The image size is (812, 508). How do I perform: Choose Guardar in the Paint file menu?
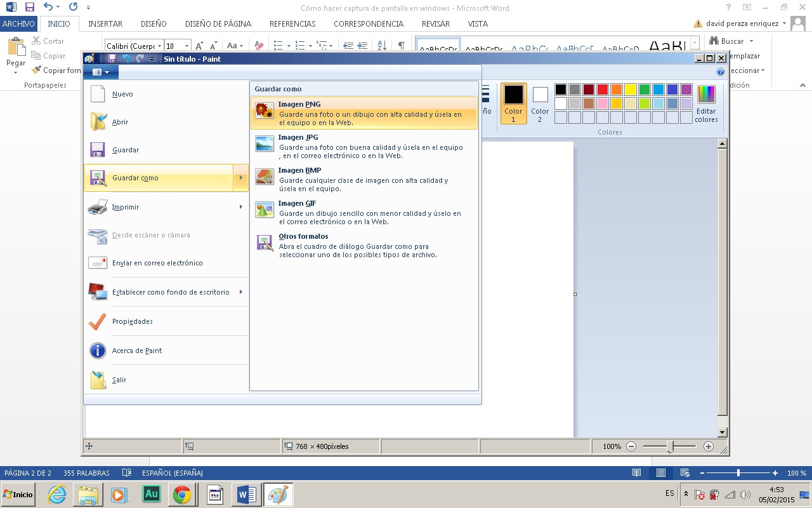[x=166, y=150]
